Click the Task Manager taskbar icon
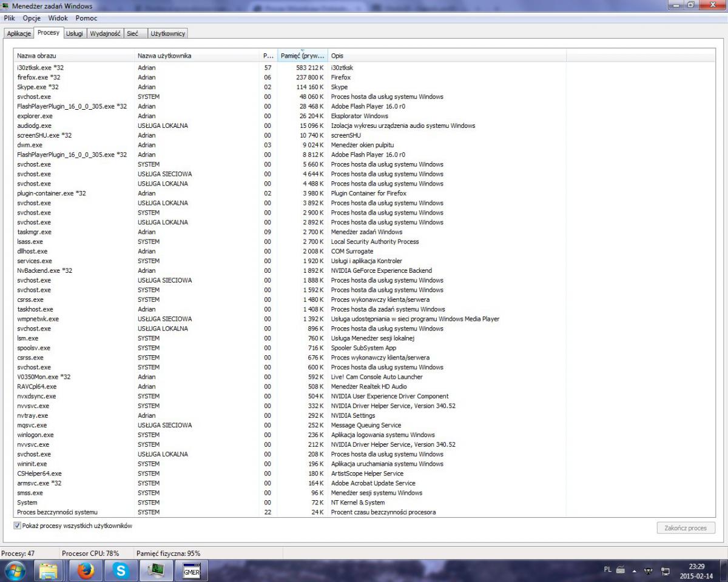 [x=157, y=570]
